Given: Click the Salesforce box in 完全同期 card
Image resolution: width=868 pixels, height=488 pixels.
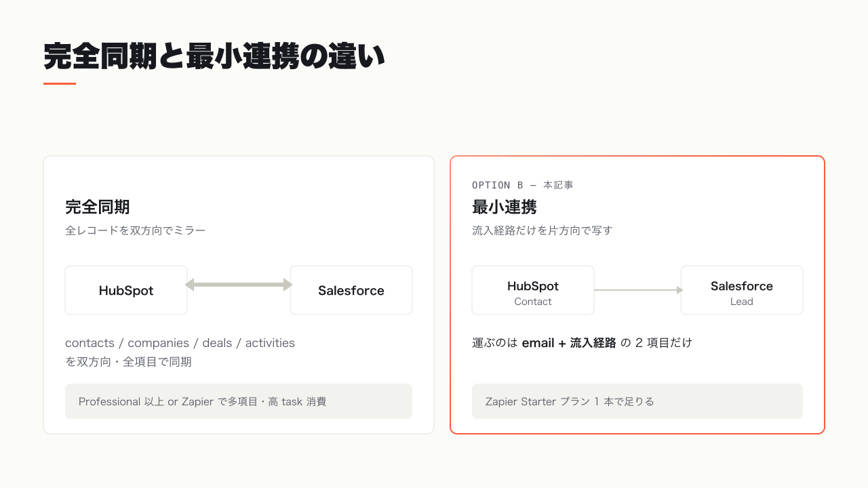Looking at the screenshot, I should (x=351, y=290).
